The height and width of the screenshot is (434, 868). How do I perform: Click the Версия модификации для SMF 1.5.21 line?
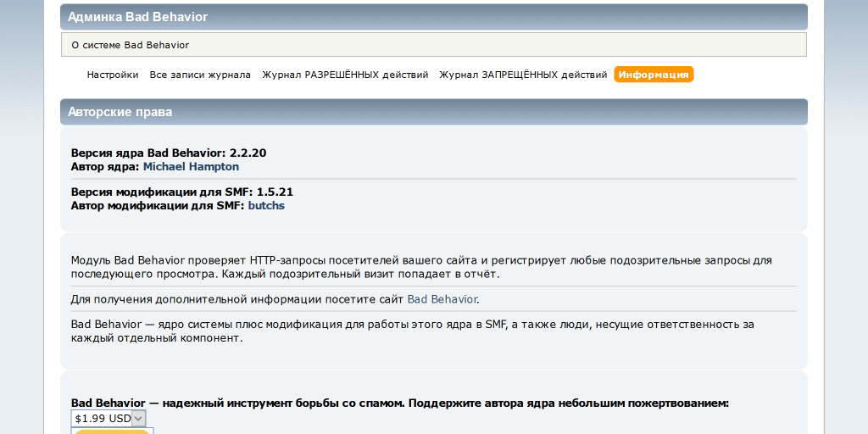point(181,192)
